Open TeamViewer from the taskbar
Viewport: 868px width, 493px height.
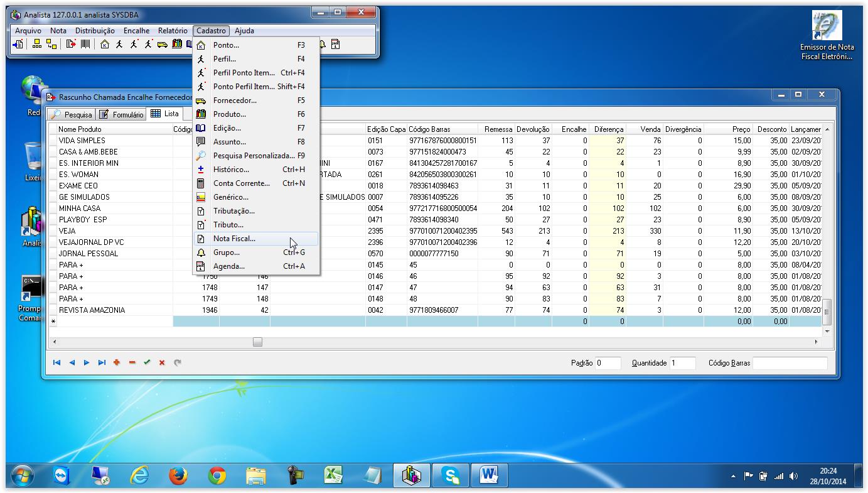tap(61, 476)
